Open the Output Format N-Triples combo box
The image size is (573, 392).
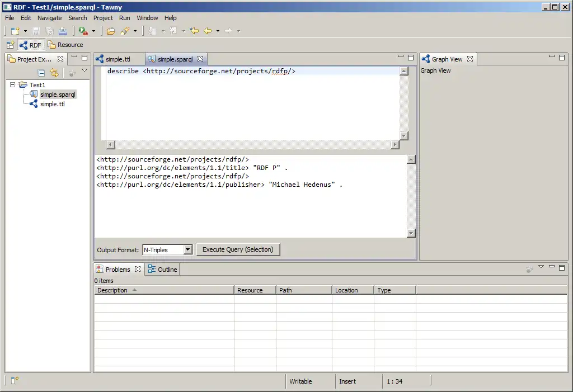click(167, 250)
